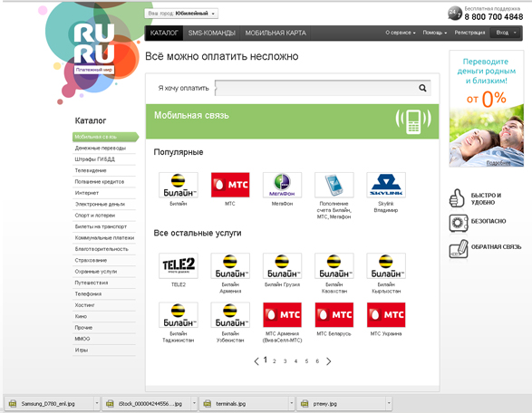532x413 pixels.
Task: Choose the Билайн Грузия logo
Action: click(x=282, y=266)
